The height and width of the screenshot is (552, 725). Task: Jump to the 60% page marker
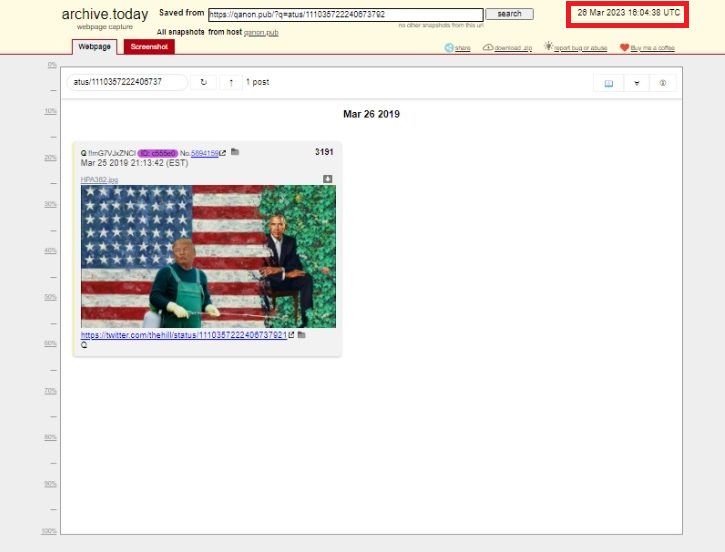[50, 343]
